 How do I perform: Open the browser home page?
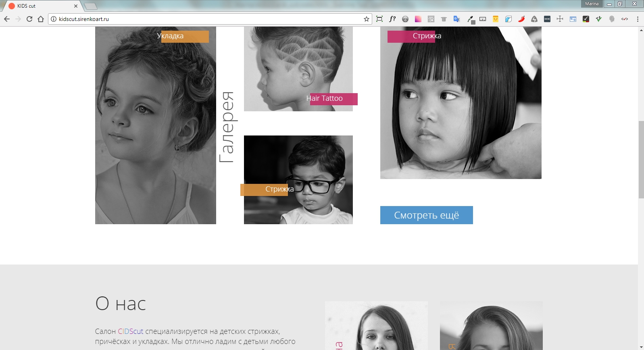click(41, 19)
